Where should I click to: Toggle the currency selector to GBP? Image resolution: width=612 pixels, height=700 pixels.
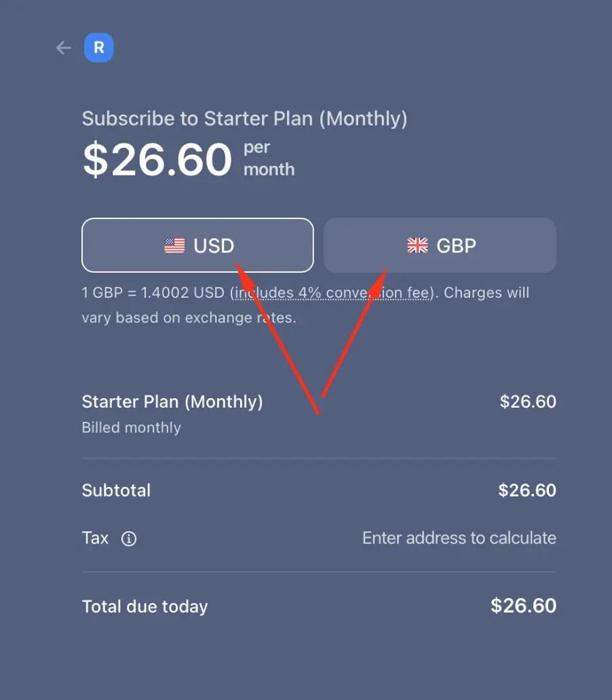[440, 246]
